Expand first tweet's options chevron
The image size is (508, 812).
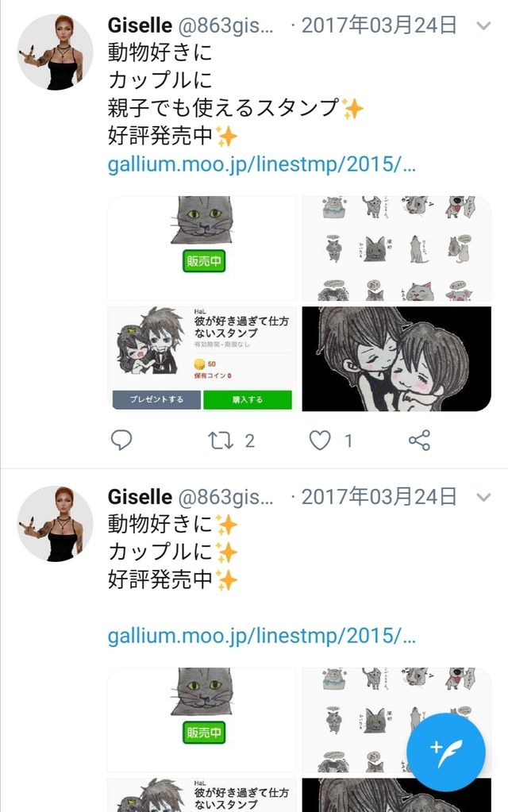tap(483, 25)
